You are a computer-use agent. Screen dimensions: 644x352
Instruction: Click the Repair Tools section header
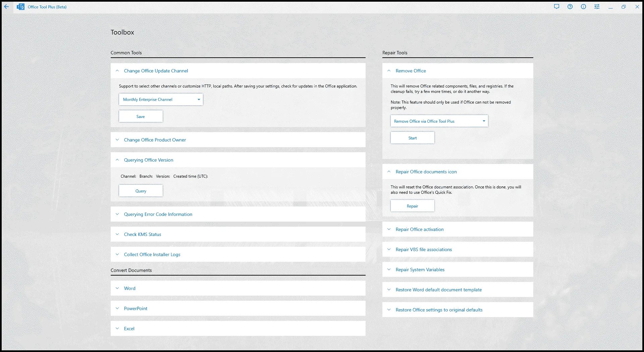395,53
